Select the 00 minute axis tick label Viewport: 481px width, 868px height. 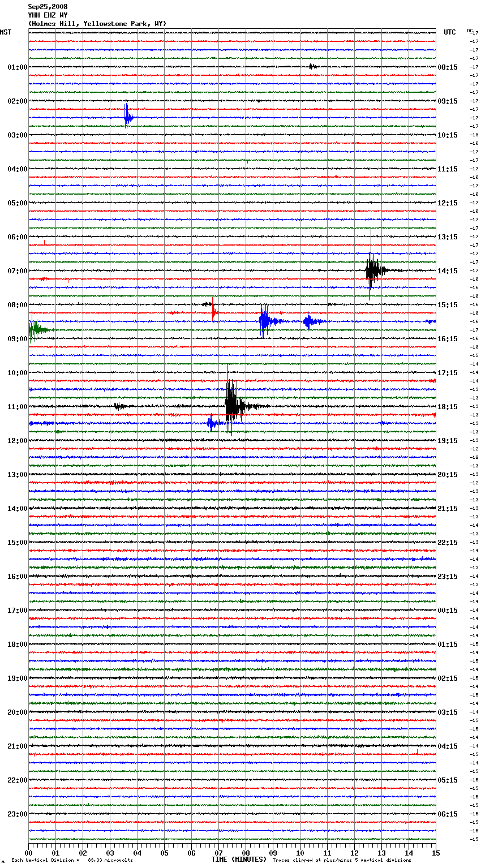click(x=29, y=853)
